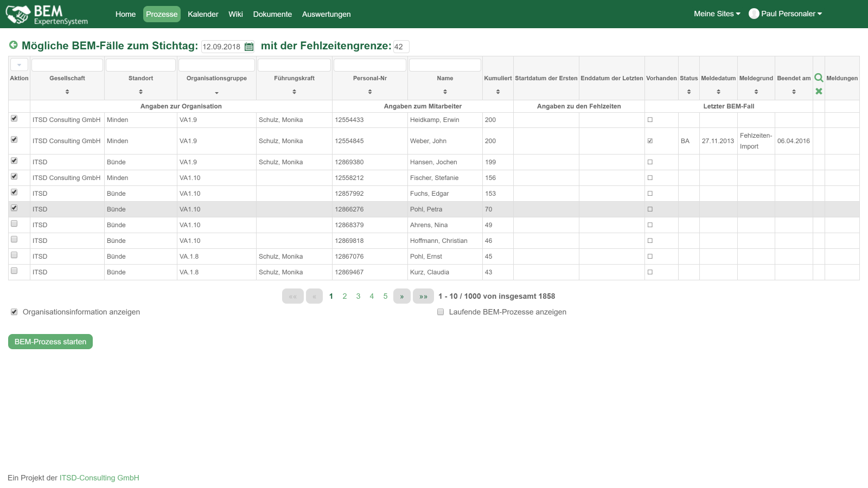This screenshot has width=868, height=488.
Task: Expand the Meine Sites dropdown menu
Action: 717,14
